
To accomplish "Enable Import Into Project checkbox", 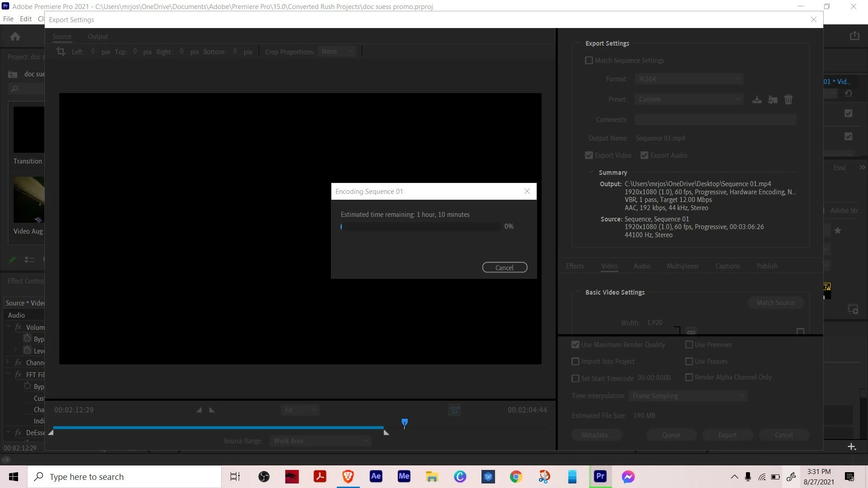I will pos(575,361).
